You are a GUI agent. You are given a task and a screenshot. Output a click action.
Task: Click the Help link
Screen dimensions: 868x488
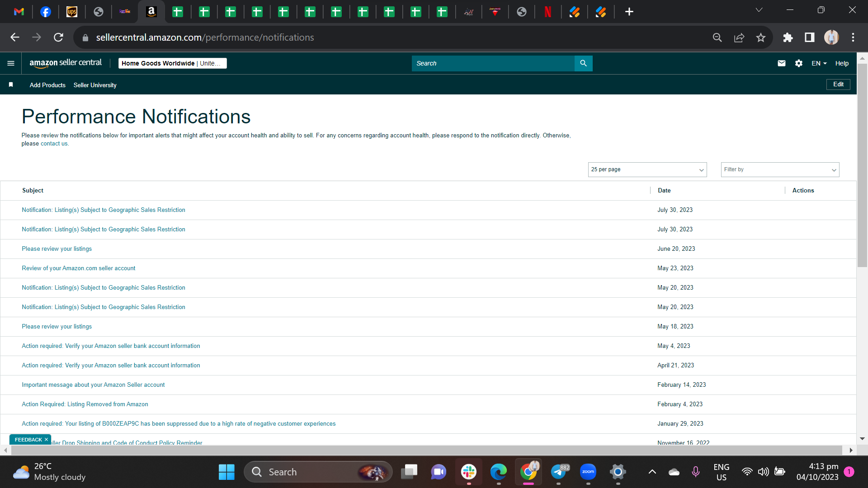[x=842, y=63]
